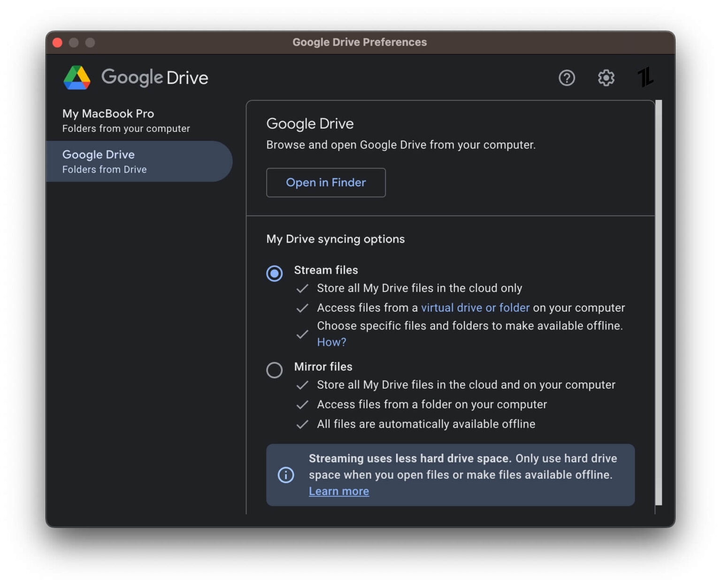Open the Learn more link

coord(339,491)
